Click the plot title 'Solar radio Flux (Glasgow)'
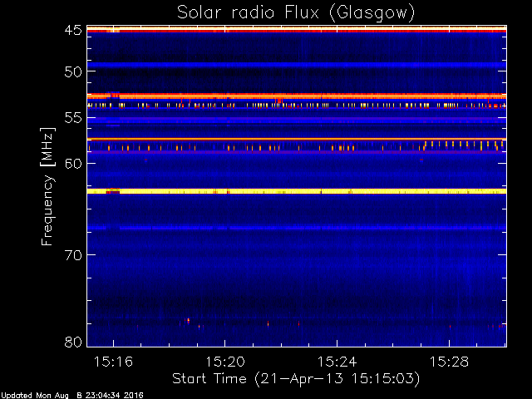This screenshot has height=399, width=532. click(x=296, y=13)
